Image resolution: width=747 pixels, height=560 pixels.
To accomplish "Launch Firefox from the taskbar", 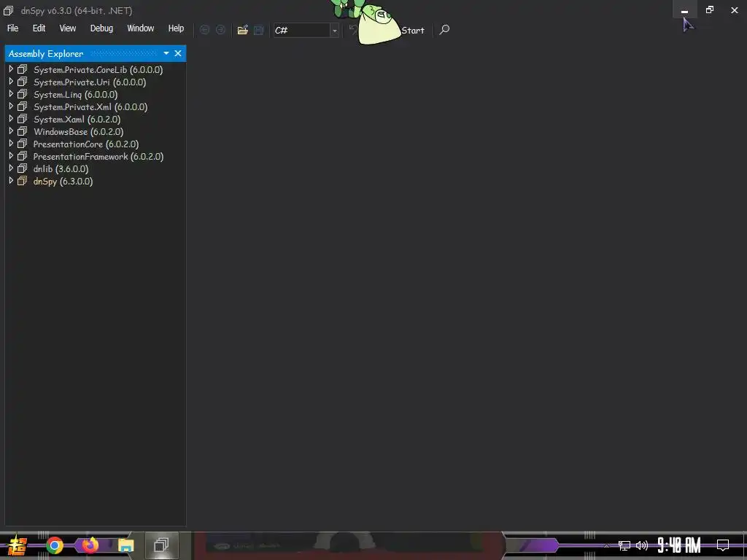I will coord(90,545).
